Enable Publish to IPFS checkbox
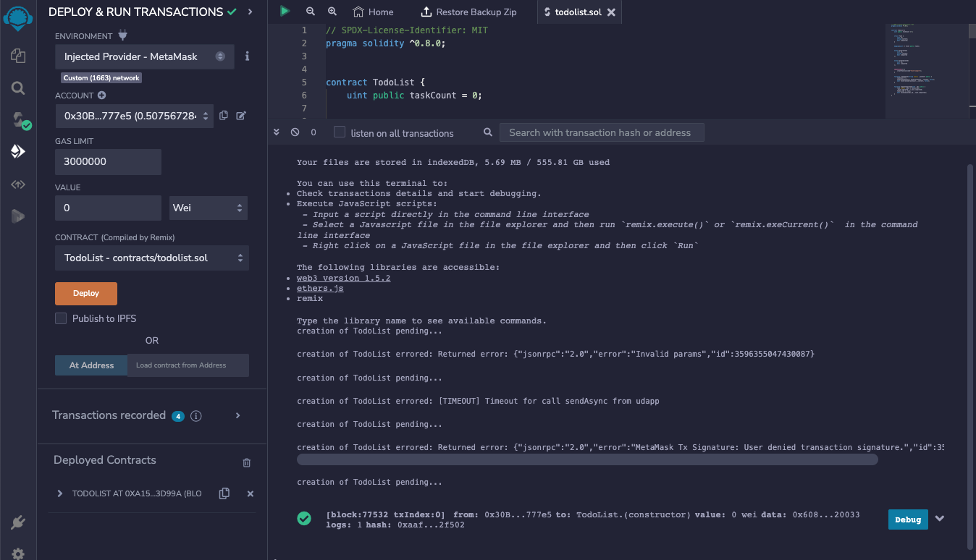This screenshot has width=976, height=560. 61,318
